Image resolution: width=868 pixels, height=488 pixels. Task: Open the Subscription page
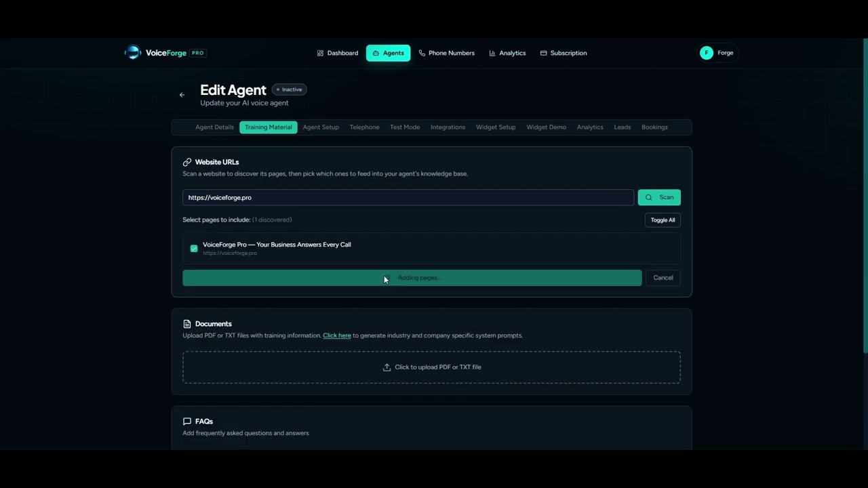(x=564, y=53)
